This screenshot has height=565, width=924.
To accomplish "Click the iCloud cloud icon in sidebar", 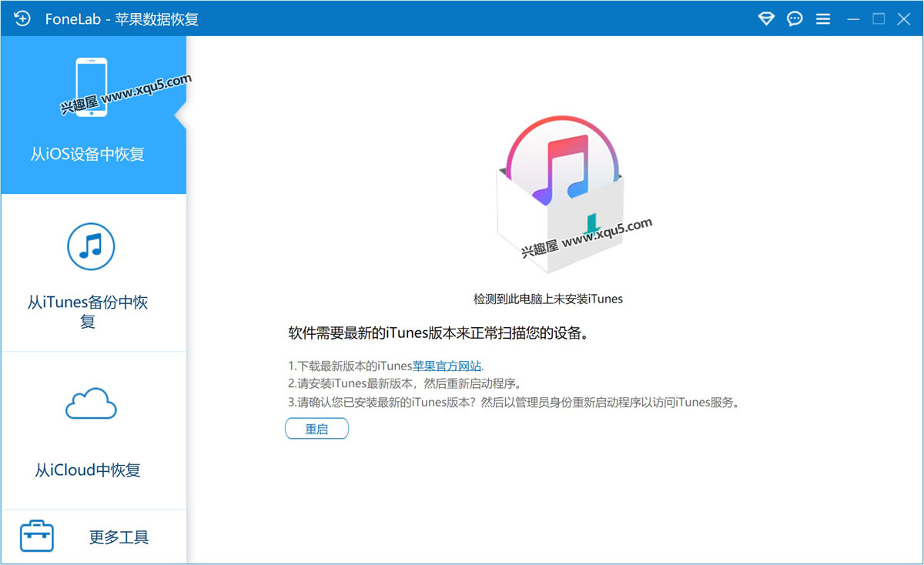I will pyautogui.click(x=91, y=403).
